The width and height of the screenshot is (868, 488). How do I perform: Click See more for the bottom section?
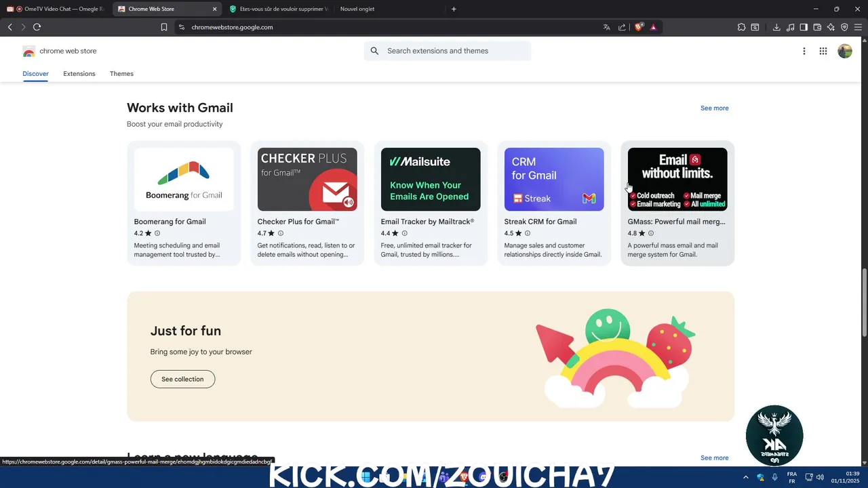coord(714,458)
